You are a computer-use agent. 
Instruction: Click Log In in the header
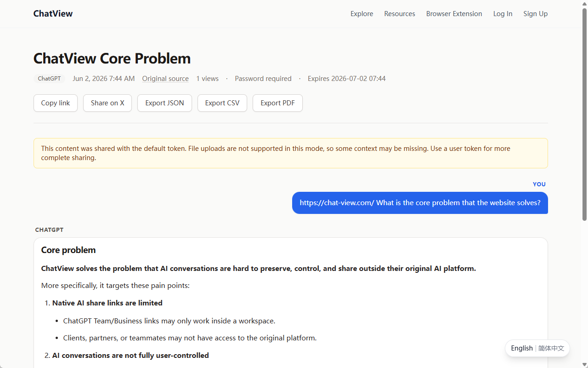click(x=503, y=14)
